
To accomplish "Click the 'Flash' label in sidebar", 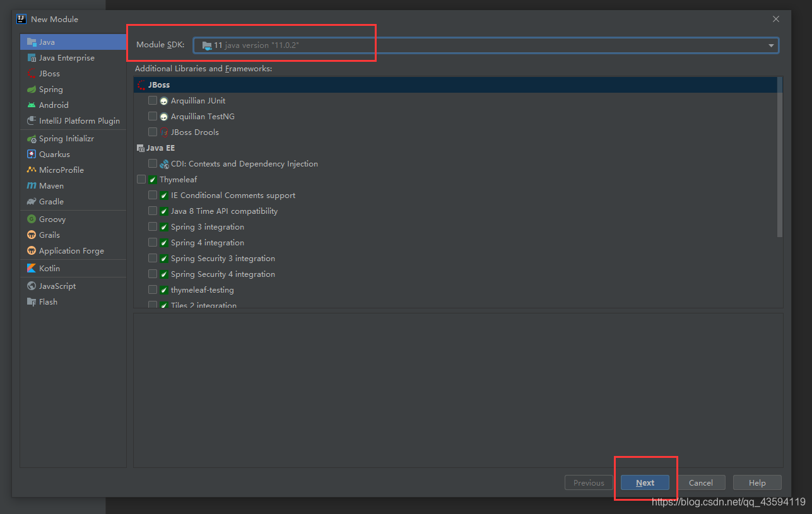I will (x=48, y=302).
